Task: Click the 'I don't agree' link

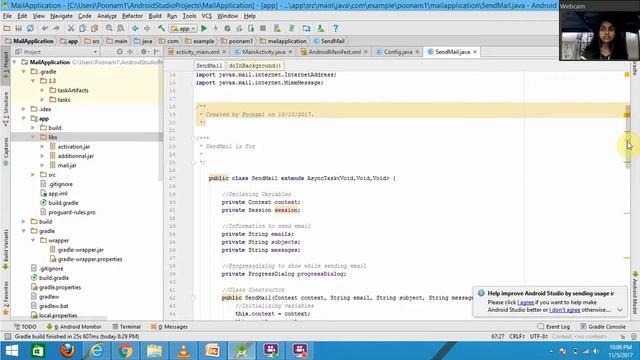Action: 564,310
